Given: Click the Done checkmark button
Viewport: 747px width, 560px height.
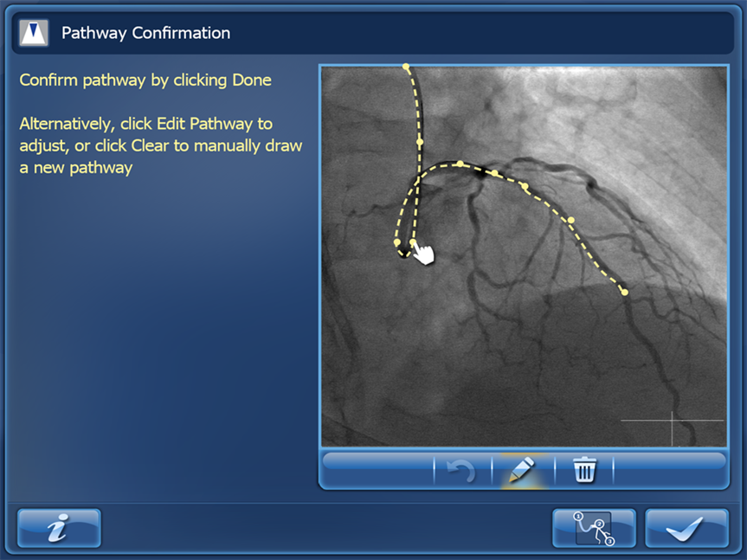Looking at the screenshot, I should [x=686, y=528].
